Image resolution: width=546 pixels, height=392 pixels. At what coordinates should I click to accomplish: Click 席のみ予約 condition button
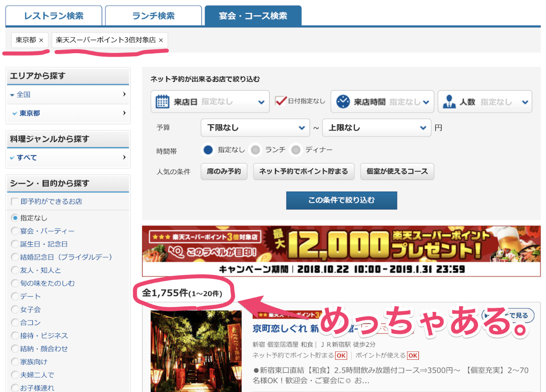click(x=224, y=171)
